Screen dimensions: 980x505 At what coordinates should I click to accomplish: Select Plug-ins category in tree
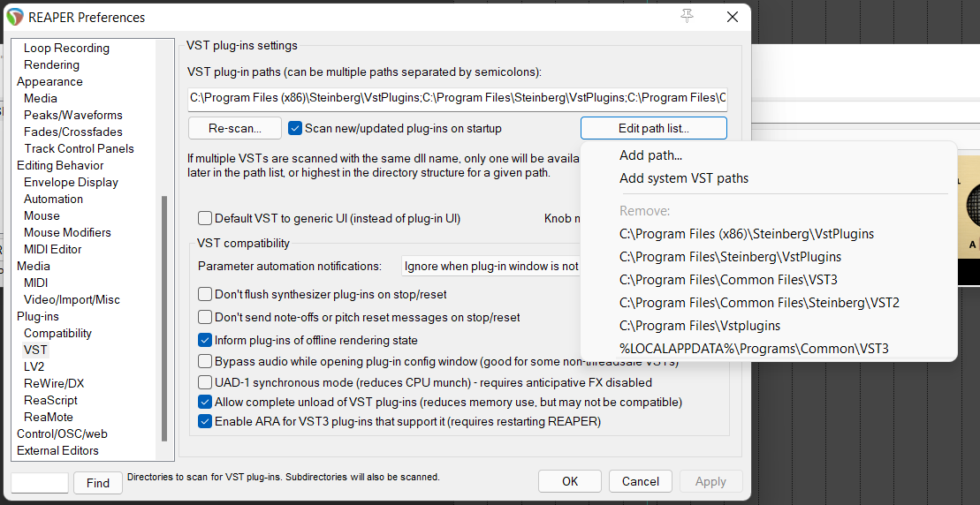pyautogui.click(x=38, y=316)
